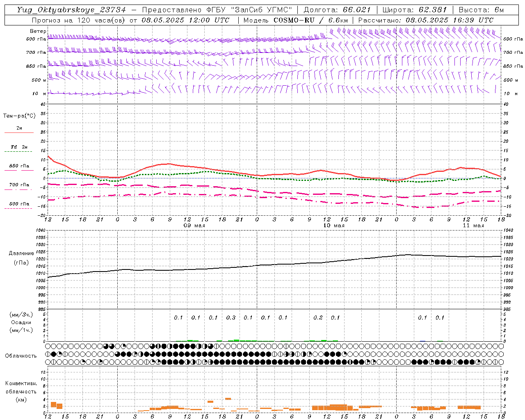The width and height of the screenshot is (525, 420).
Task: Click the 'Высота: 6м' entry
Action: [481, 10]
